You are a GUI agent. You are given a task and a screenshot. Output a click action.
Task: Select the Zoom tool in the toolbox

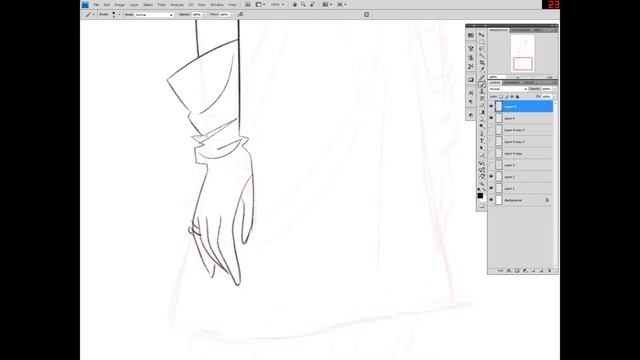[x=482, y=184]
